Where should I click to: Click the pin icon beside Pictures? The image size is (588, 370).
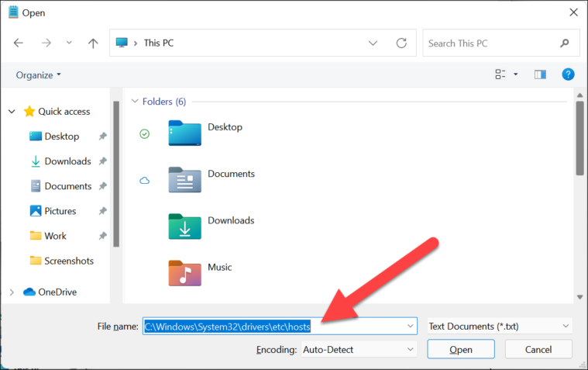(x=102, y=211)
